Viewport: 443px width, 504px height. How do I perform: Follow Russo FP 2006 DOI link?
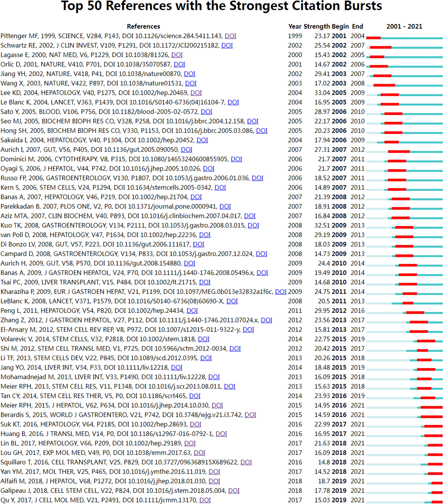click(x=257, y=178)
